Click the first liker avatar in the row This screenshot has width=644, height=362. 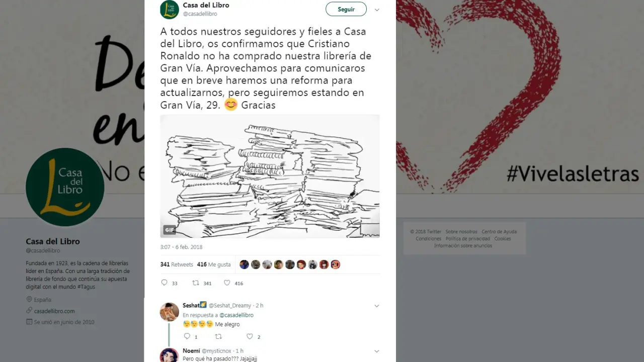(x=244, y=264)
